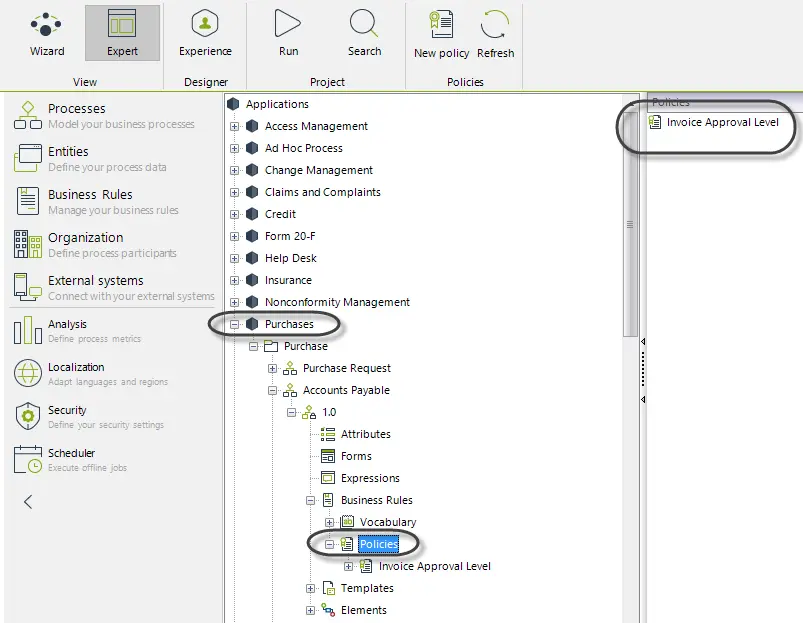The width and height of the screenshot is (803, 623).
Task: Collapse the left module sidebar
Action: [x=28, y=502]
